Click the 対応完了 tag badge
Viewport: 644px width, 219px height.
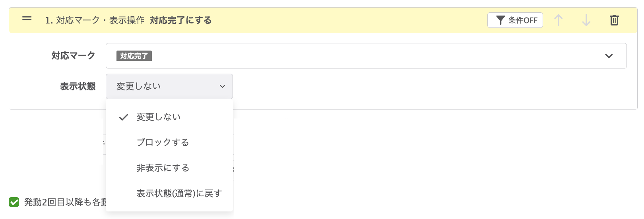coord(134,56)
